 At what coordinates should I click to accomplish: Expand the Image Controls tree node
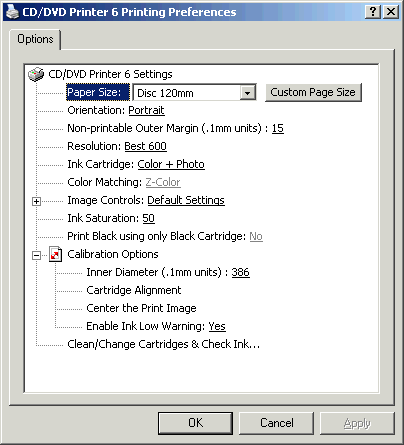36,201
